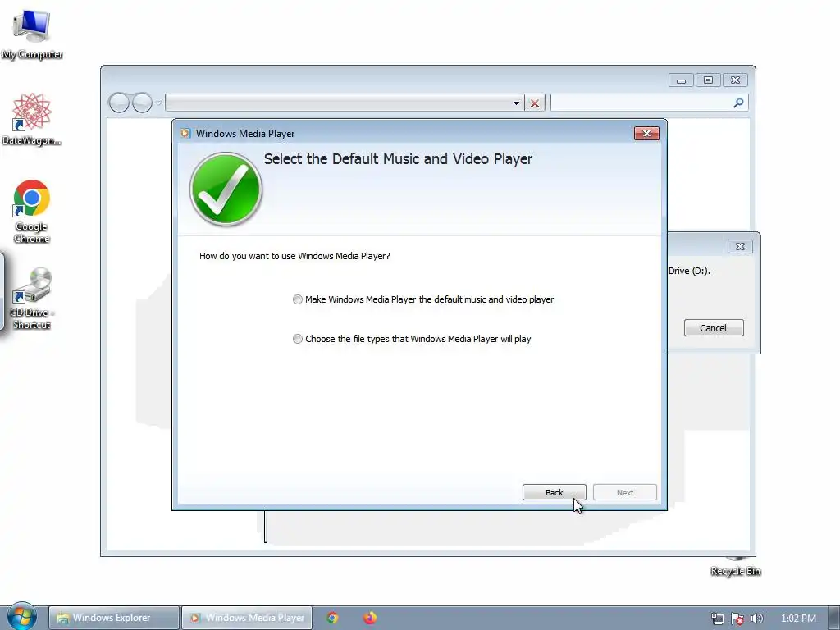The height and width of the screenshot is (630, 840).
Task: Open the My Computer desktop icon
Action: [32, 34]
